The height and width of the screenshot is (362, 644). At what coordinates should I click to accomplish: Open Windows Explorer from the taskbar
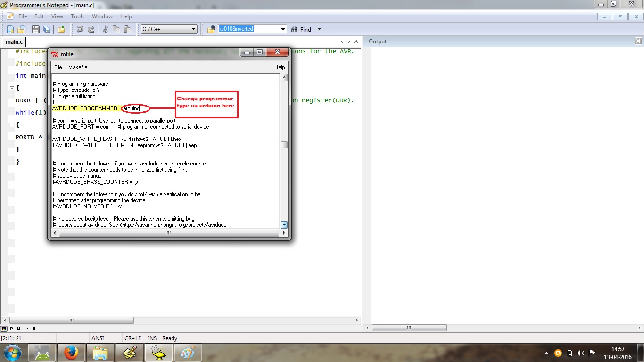point(101,353)
